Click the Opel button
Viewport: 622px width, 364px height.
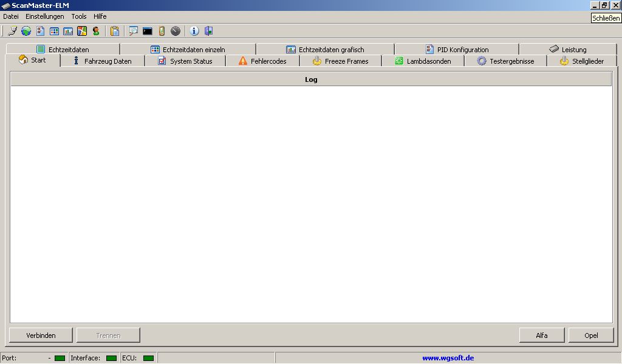[591, 335]
